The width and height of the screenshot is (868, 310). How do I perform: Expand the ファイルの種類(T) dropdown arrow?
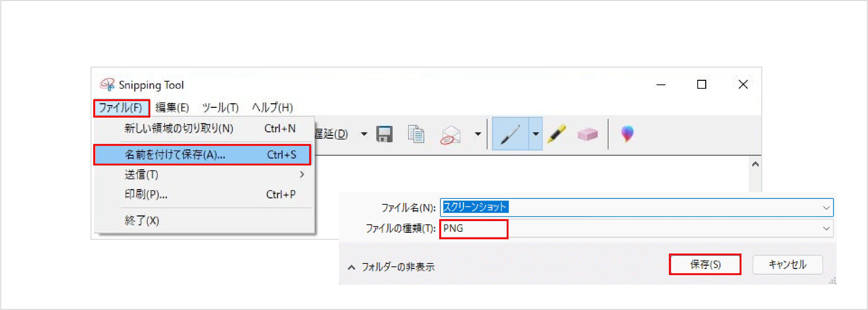(x=826, y=229)
